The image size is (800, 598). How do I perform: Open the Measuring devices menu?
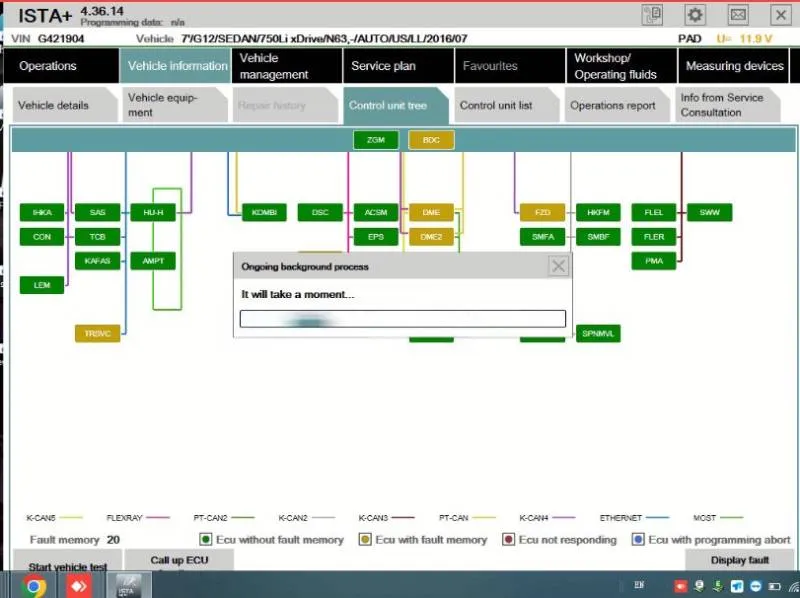click(734, 66)
